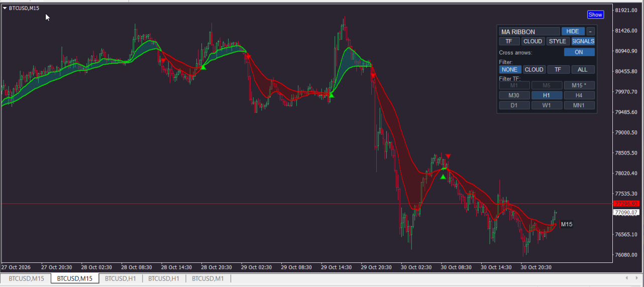This screenshot has width=644, height=287.
Task: Toggle the Cross arrows ON switch
Action: point(579,52)
